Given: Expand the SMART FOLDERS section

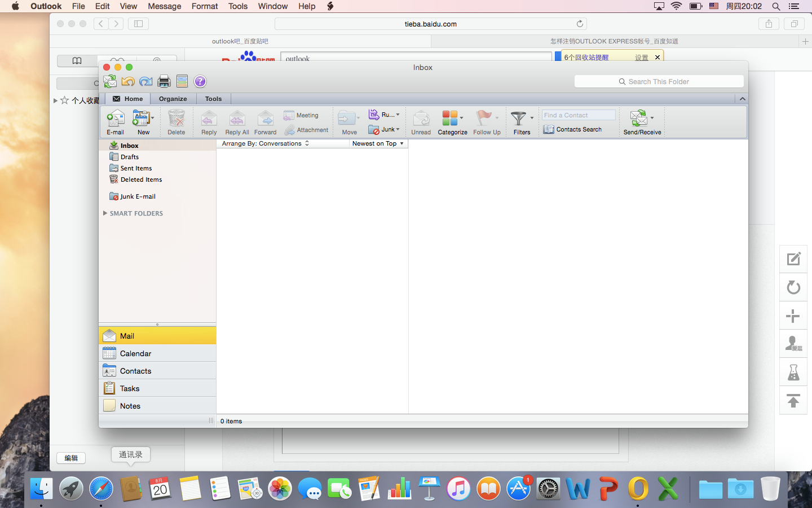Looking at the screenshot, I should [105, 213].
